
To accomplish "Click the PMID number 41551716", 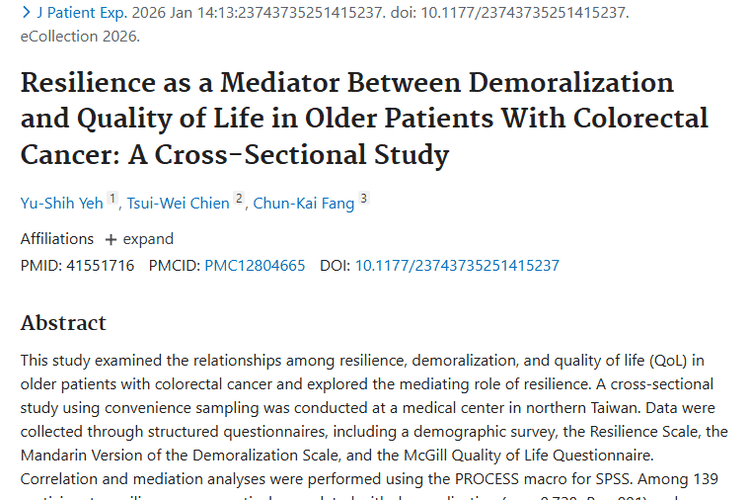I will pyautogui.click(x=98, y=266).
